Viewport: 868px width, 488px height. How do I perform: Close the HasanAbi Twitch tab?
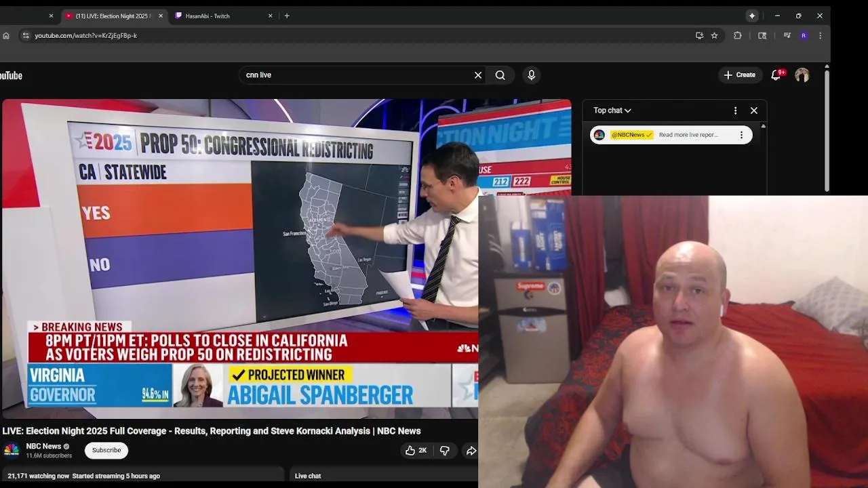(271, 16)
